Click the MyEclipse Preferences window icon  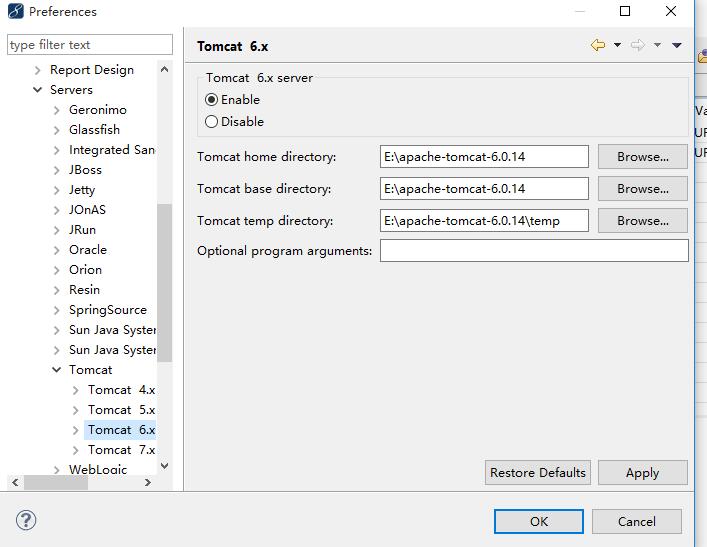pyautogui.click(x=15, y=11)
